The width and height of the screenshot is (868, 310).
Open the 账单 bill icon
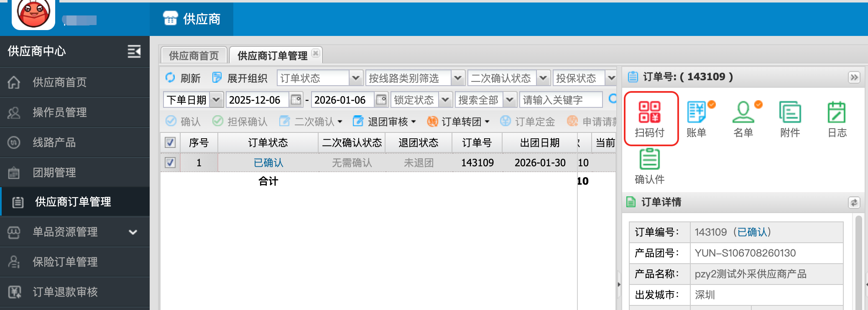pyautogui.click(x=697, y=118)
